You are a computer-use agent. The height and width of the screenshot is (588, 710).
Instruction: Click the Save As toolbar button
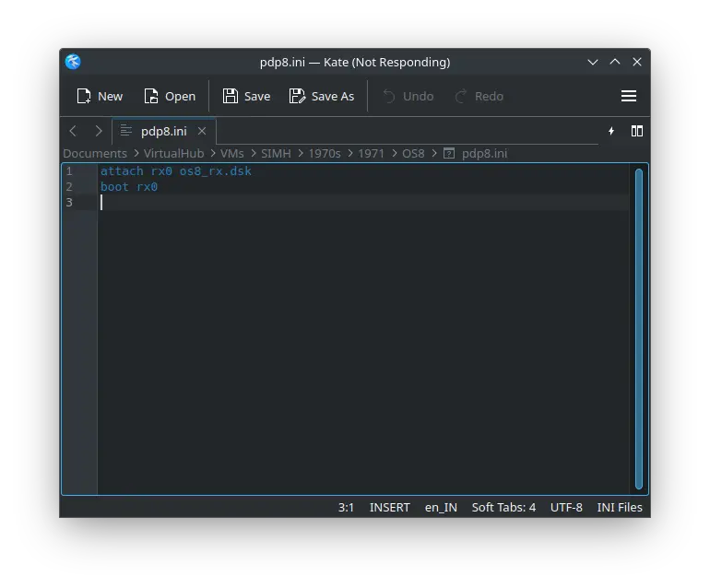pyautogui.click(x=322, y=96)
